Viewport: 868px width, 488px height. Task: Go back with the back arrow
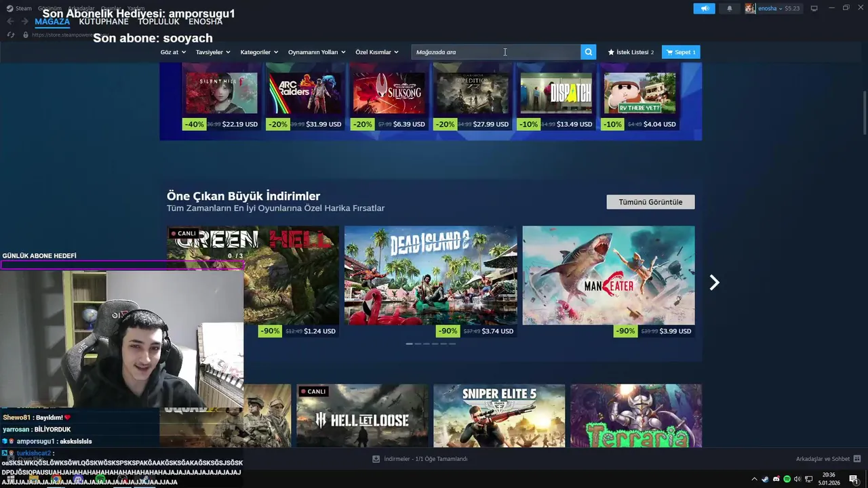[x=10, y=21]
